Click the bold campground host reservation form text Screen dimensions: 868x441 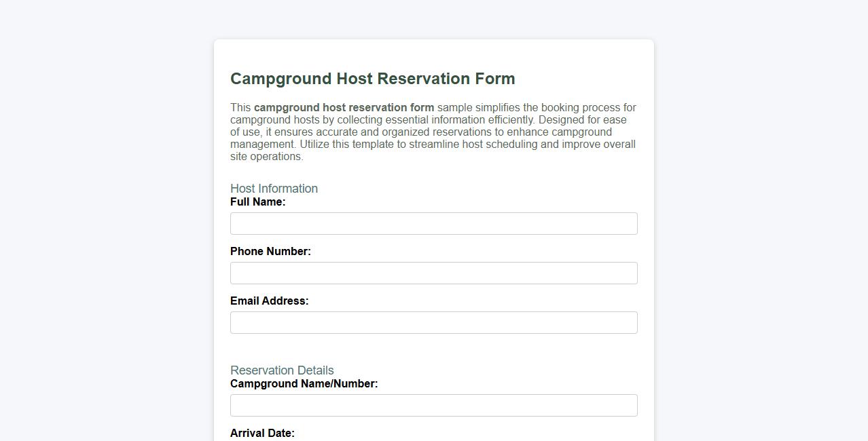tap(344, 107)
